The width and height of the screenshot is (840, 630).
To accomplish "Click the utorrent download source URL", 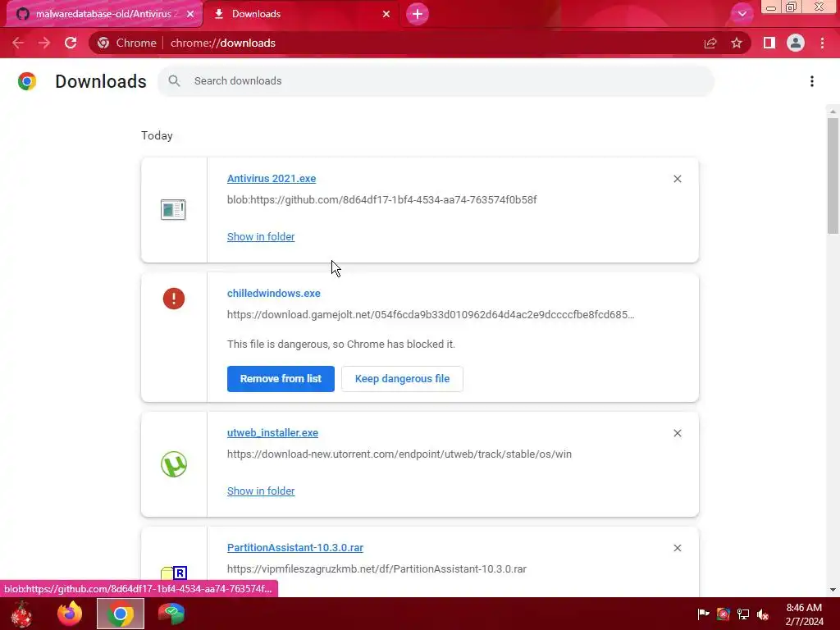I will 399,454.
